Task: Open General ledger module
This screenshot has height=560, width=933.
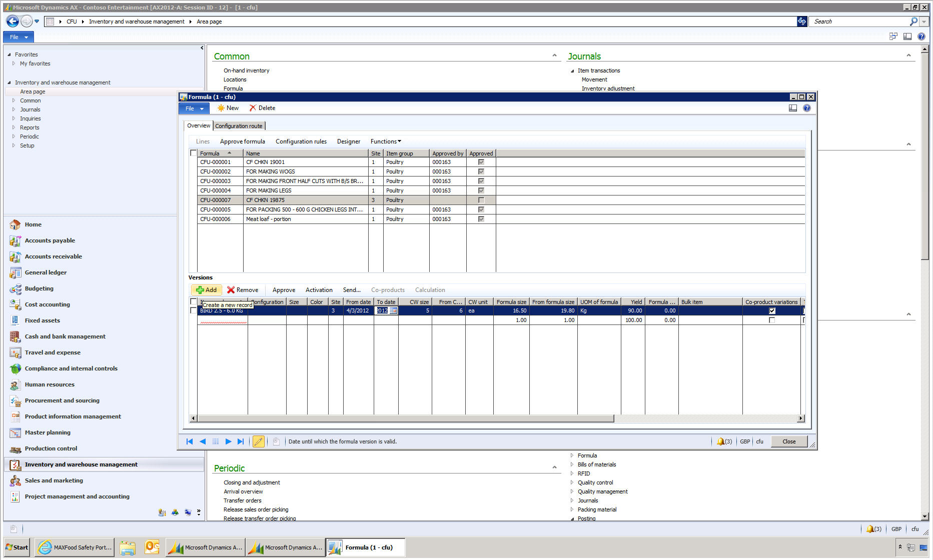Action: [46, 272]
